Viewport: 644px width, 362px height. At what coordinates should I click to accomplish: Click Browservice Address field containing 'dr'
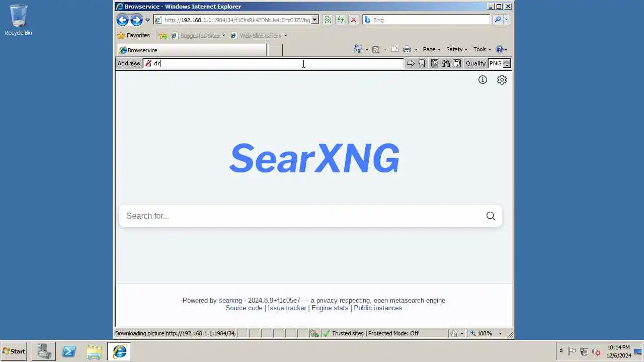click(x=273, y=63)
